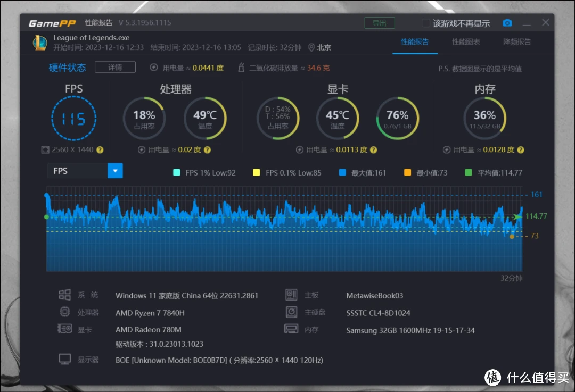Click the GPU D:54% T:56% usage gauge
This screenshot has width=575, height=392.
(x=277, y=118)
